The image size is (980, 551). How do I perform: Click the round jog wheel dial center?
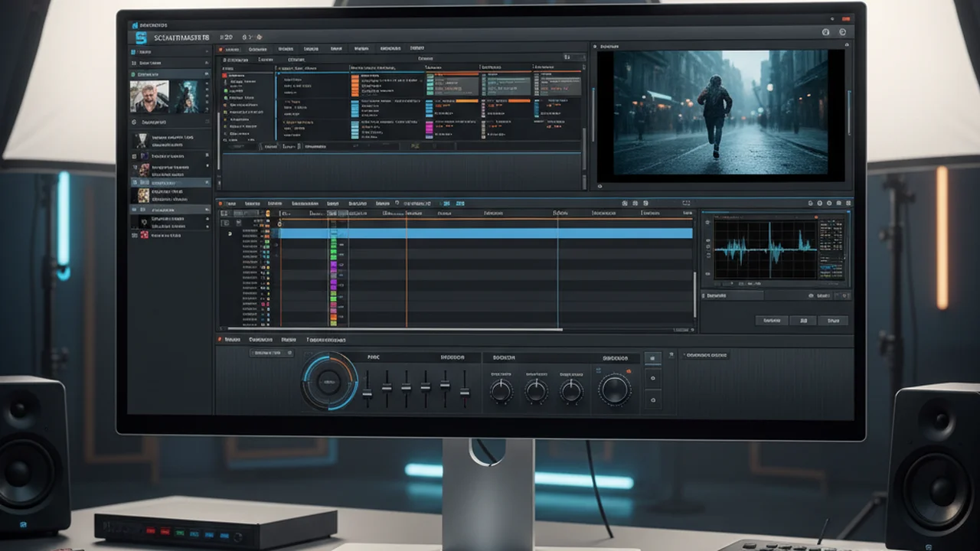(x=328, y=380)
